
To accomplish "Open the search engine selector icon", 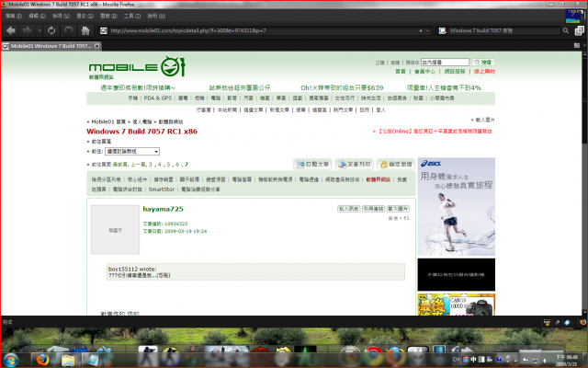I will pos(443,30).
